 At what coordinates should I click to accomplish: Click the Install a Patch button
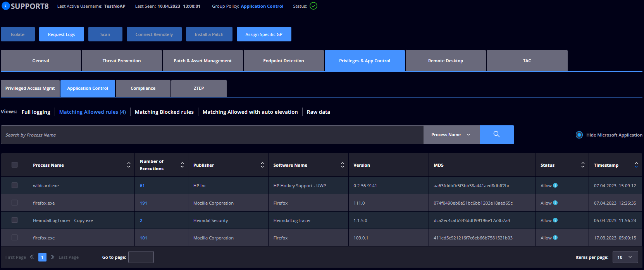[209, 34]
